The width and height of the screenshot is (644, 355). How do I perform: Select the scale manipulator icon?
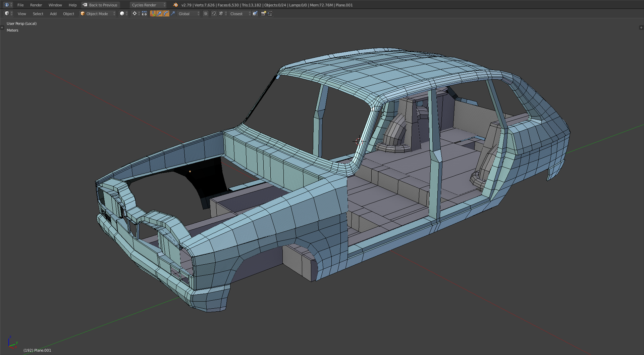(x=173, y=13)
